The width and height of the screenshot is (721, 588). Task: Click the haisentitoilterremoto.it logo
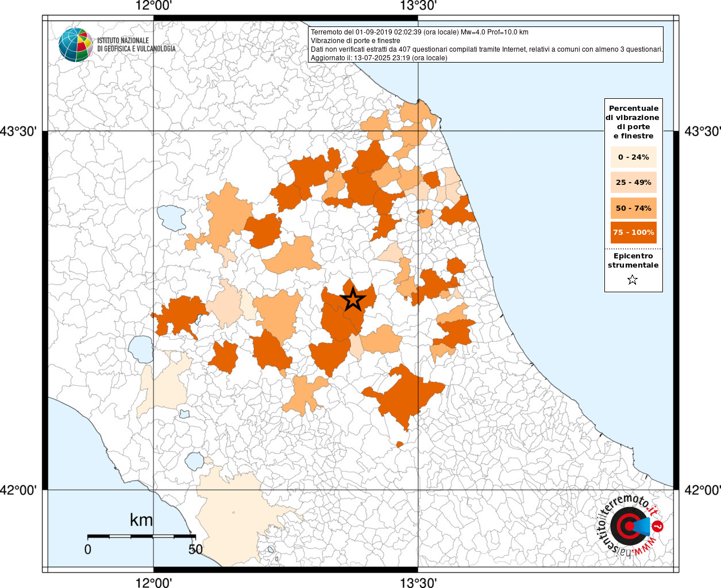629,526
